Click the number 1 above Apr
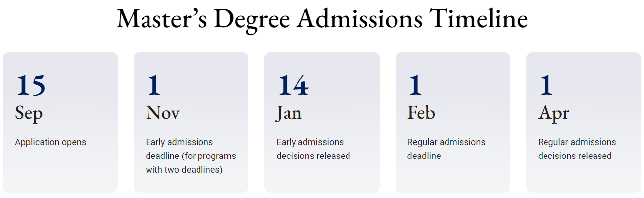The image size is (644, 198). [x=546, y=85]
